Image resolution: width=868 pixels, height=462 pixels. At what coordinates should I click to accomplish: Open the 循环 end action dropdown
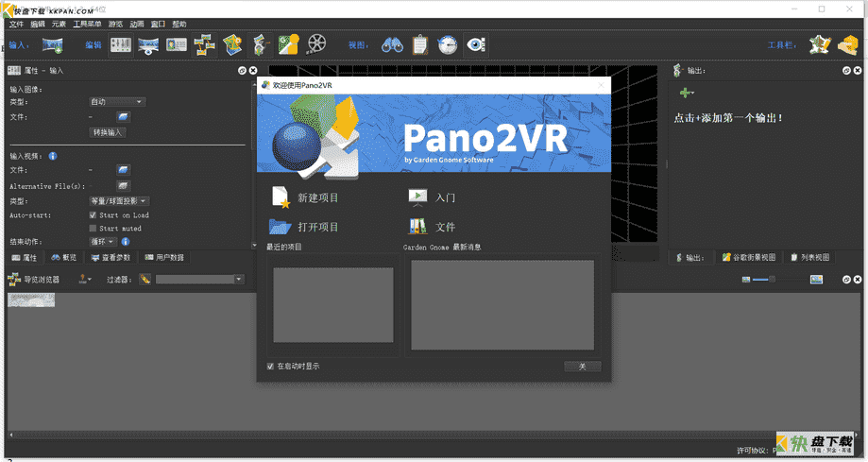tap(103, 242)
